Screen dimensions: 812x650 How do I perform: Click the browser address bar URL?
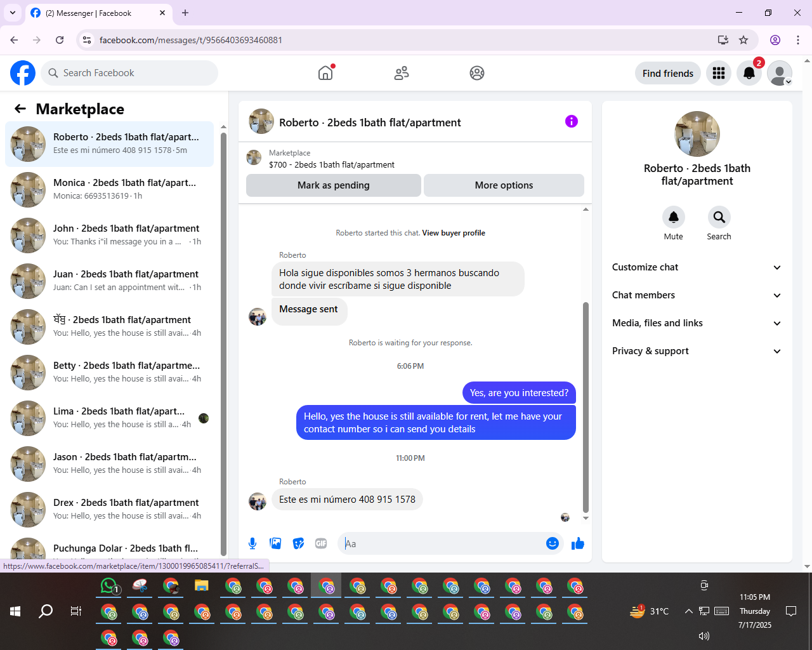(191, 40)
